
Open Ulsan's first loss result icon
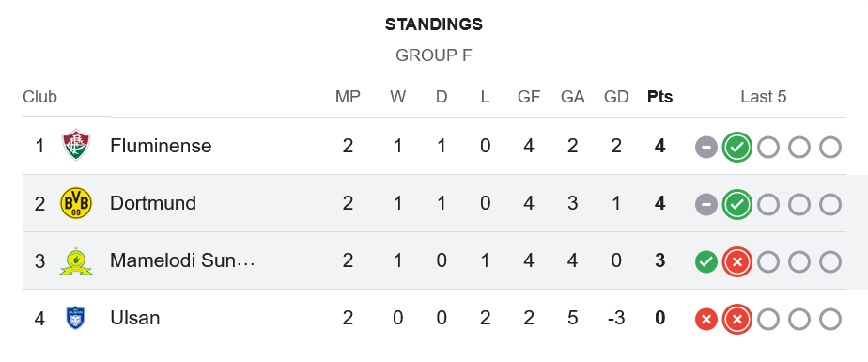point(706,320)
